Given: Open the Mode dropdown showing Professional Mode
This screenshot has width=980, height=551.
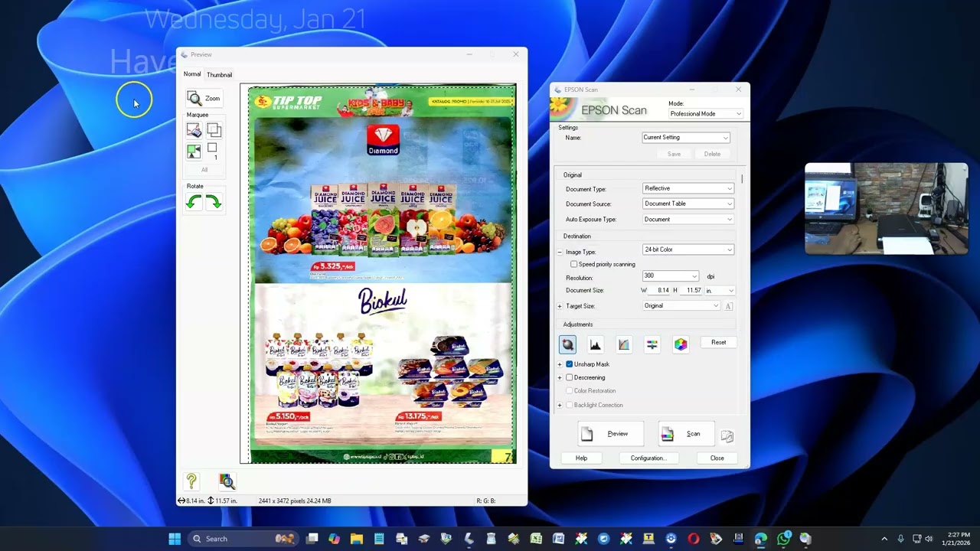Looking at the screenshot, I should [705, 114].
